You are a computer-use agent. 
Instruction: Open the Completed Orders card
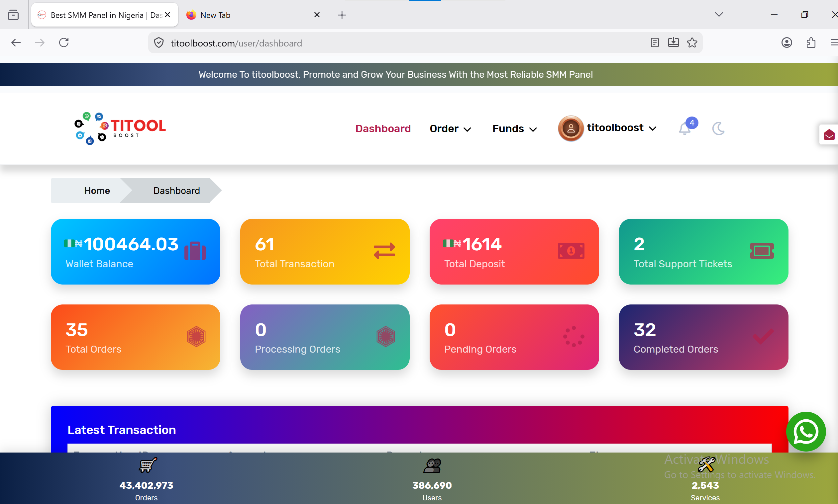pyautogui.click(x=703, y=337)
